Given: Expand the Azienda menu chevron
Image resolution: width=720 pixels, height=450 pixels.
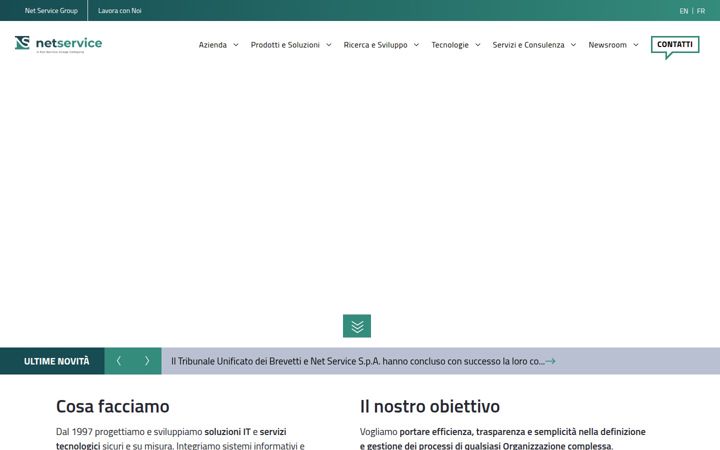Looking at the screenshot, I should [x=236, y=45].
